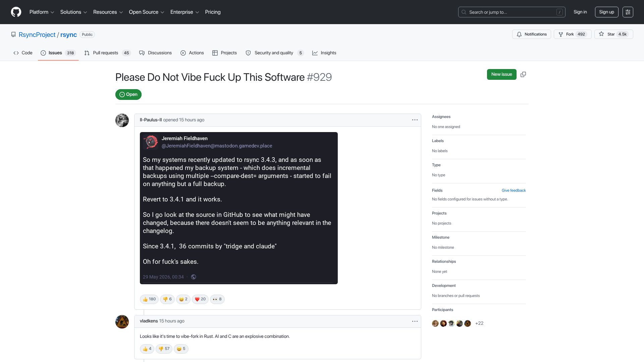Toggle eyes reaction with 8
This screenshot has height=362, width=644.
217,299
